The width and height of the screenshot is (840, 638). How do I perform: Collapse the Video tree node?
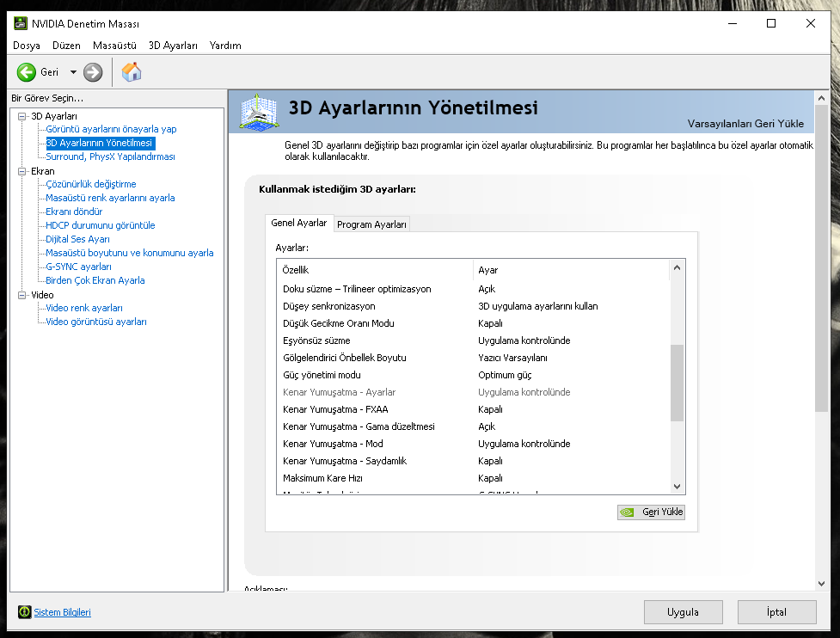[x=22, y=294]
